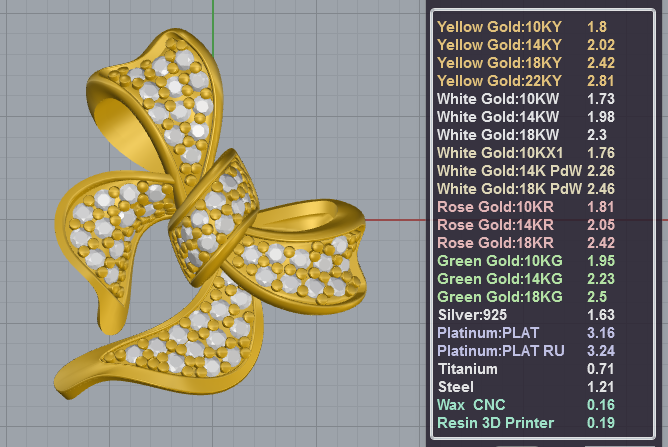
Task: Select the Wax CNC label
Action: click(472, 405)
